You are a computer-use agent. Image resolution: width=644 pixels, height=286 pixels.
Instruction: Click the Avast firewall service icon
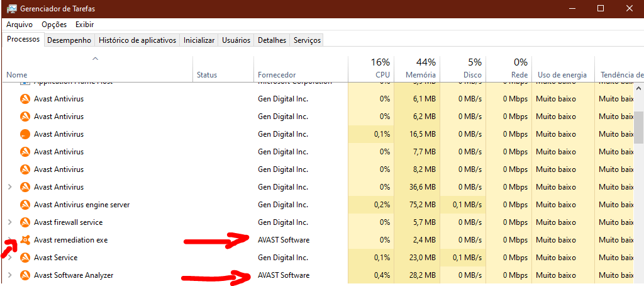point(25,222)
